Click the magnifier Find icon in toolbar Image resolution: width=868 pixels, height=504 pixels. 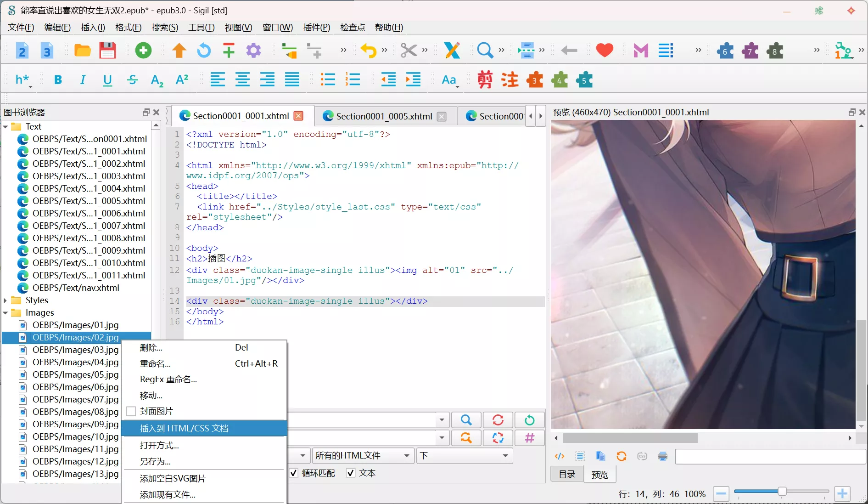tap(485, 51)
